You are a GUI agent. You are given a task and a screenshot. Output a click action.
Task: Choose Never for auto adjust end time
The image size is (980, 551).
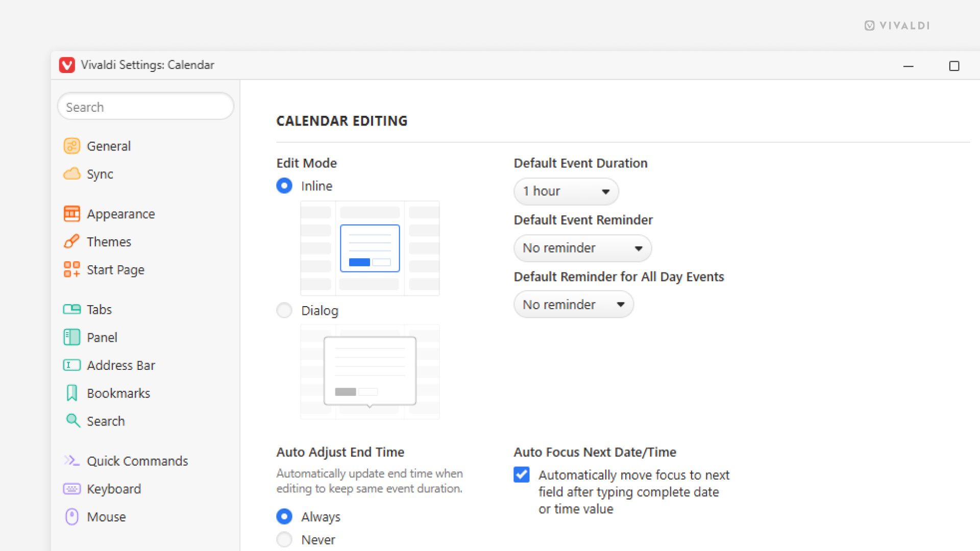coord(284,539)
